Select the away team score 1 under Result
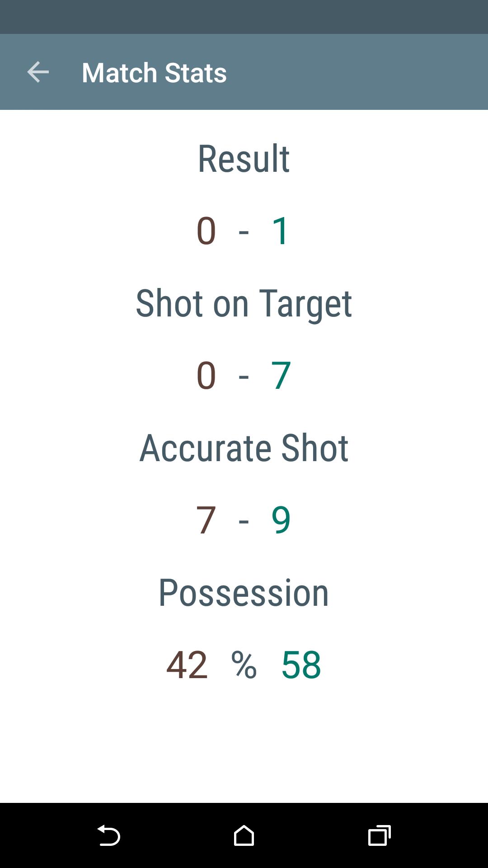This screenshot has width=488, height=868. [x=280, y=231]
